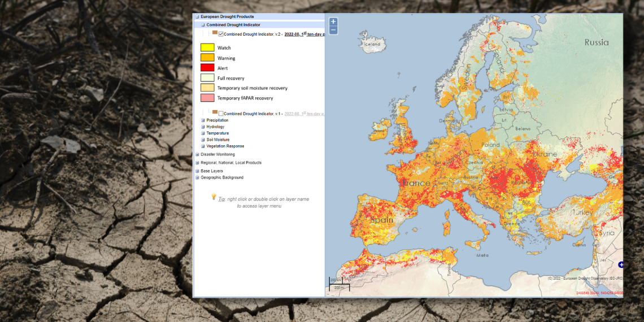
Task: Expand the Precipitation layer group
Action: (203, 120)
